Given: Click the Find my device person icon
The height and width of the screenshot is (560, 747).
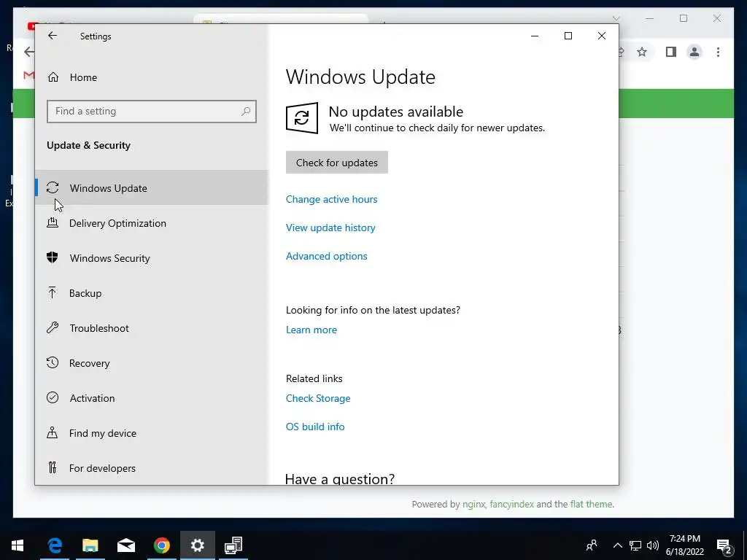Looking at the screenshot, I should (53, 432).
